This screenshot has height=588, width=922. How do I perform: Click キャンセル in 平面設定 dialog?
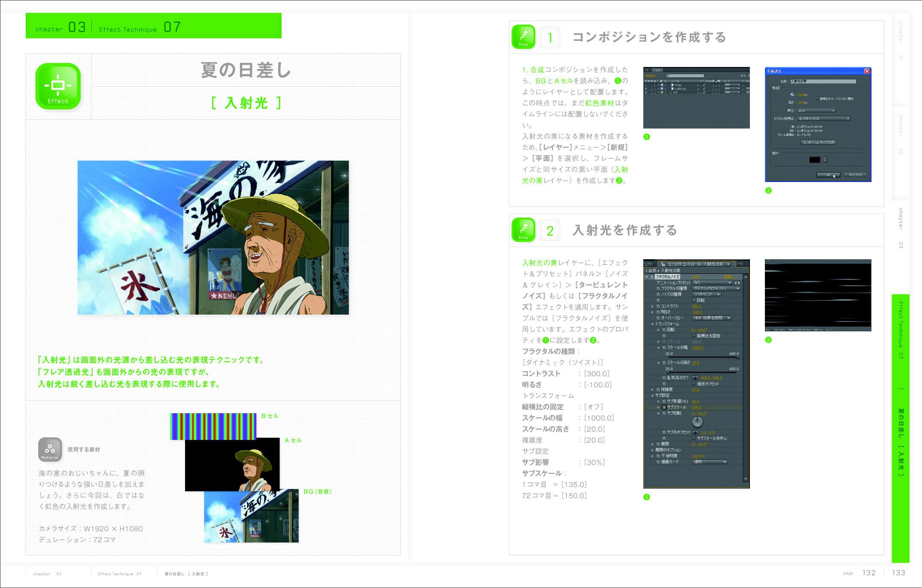(855, 175)
